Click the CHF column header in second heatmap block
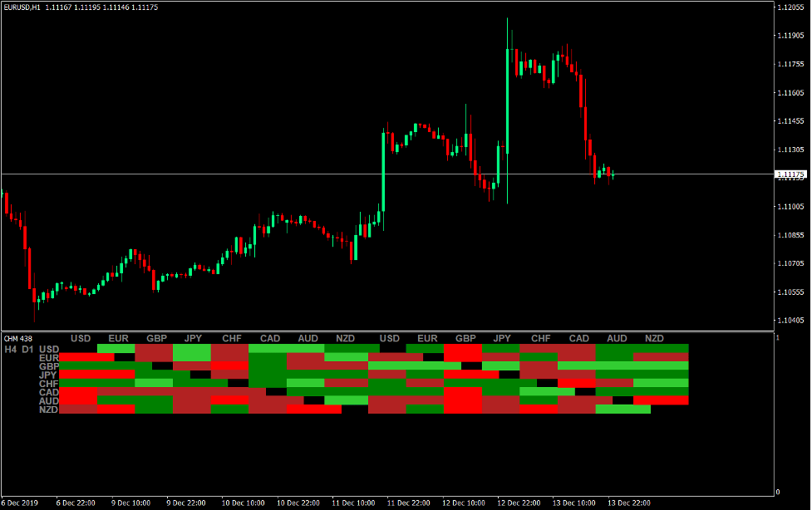Screen dimensions: 812x510 point(540,338)
